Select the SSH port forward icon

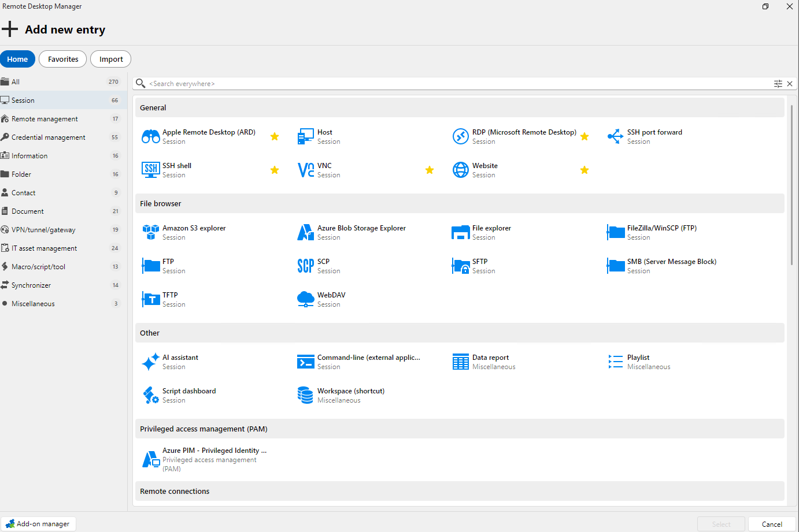(616, 137)
